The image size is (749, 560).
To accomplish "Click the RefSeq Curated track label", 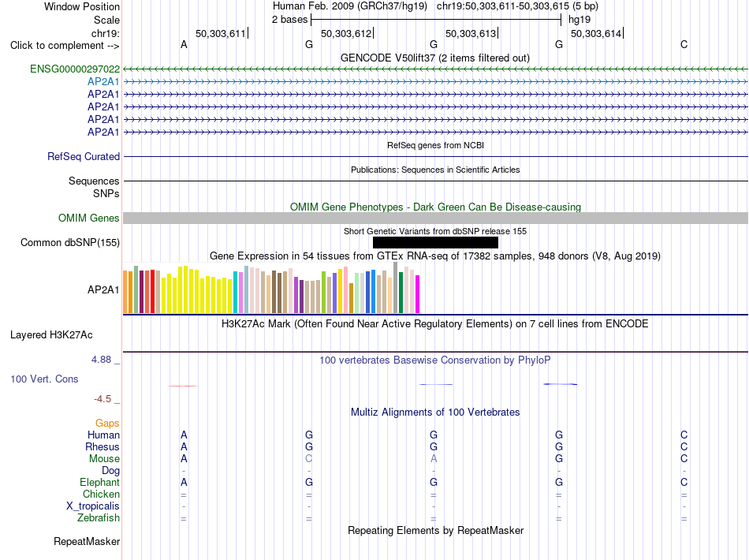I will tap(84, 157).
